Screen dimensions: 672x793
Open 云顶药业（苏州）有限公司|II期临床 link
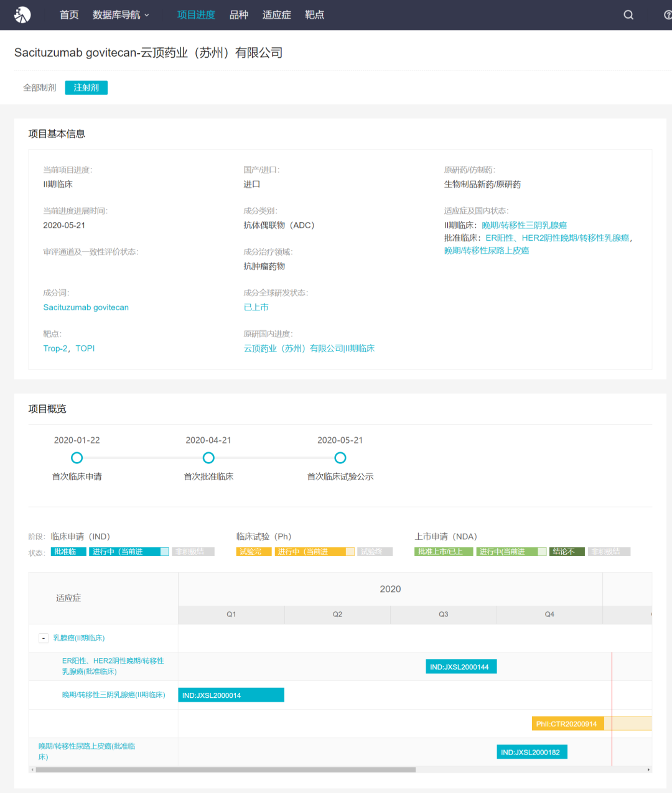pyautogui.click(x=309, y=348)
